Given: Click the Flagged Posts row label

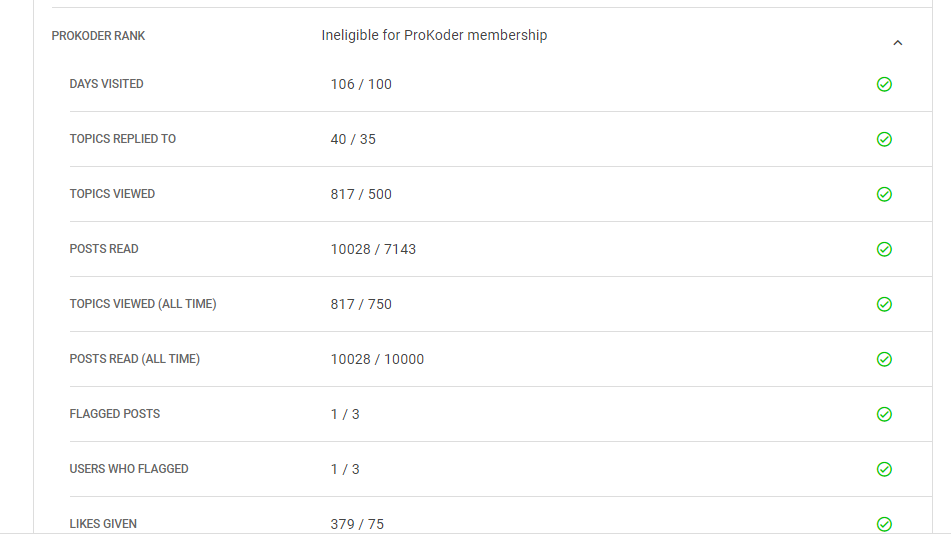Looking at the screenshot, I should pyautogui.click(x=114, y=414).
